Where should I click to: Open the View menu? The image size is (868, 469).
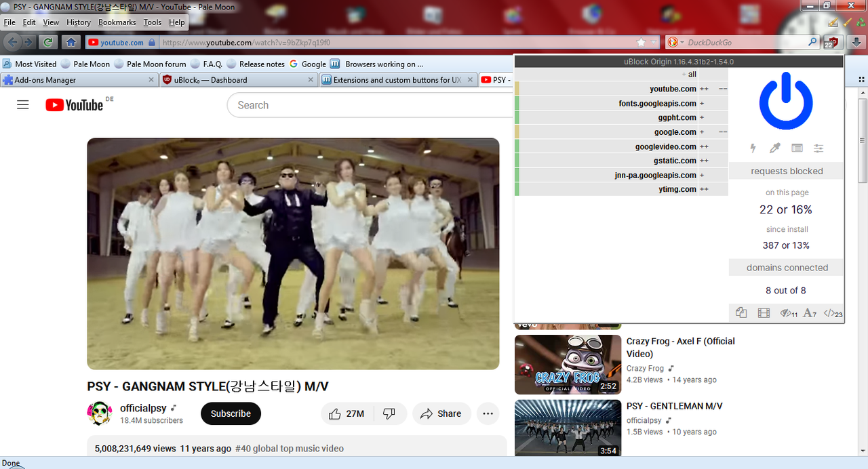[51, 22]
